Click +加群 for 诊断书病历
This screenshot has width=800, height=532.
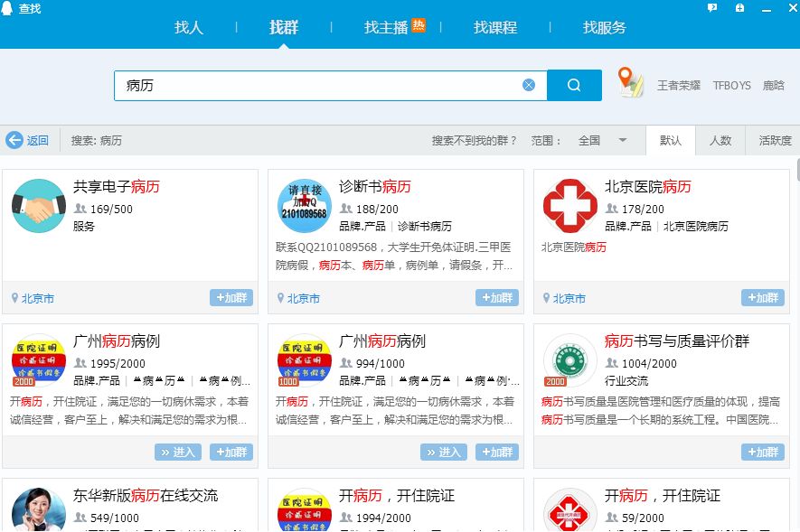click(497, 297)
